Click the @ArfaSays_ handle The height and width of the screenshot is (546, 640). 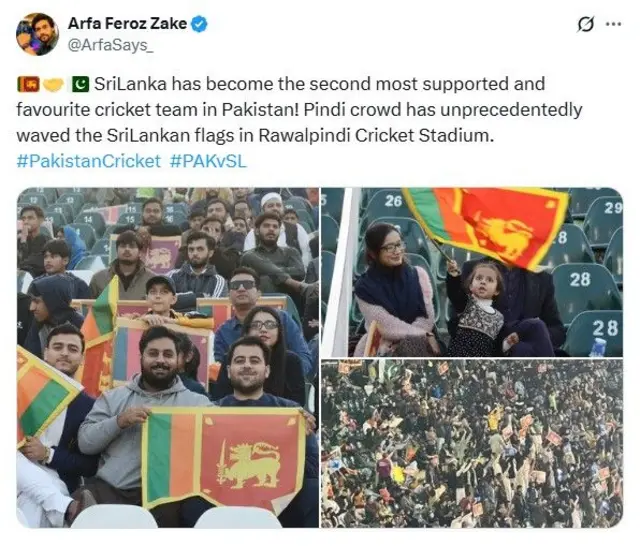(110, 45)
